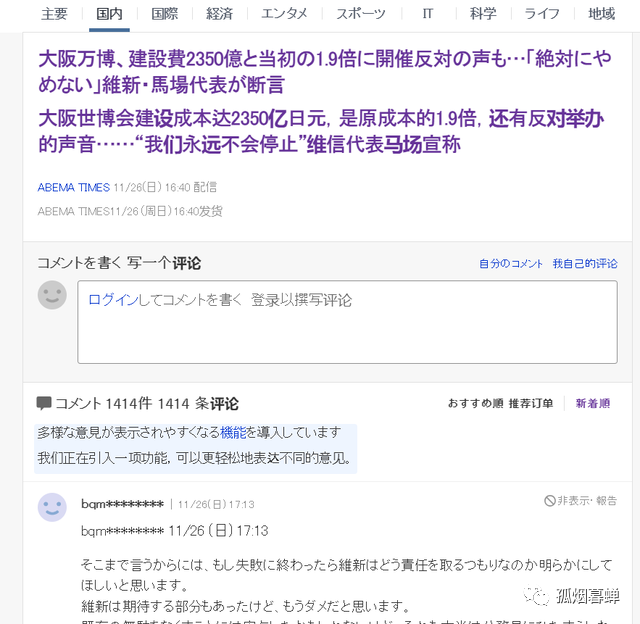
Task: Go to the スポーツ tab
Action: 360,14
